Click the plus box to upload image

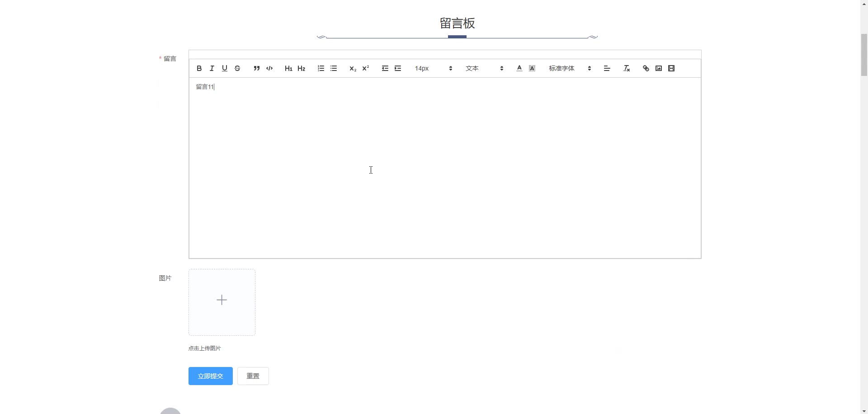pyautogui.click(x=222, y=302)
